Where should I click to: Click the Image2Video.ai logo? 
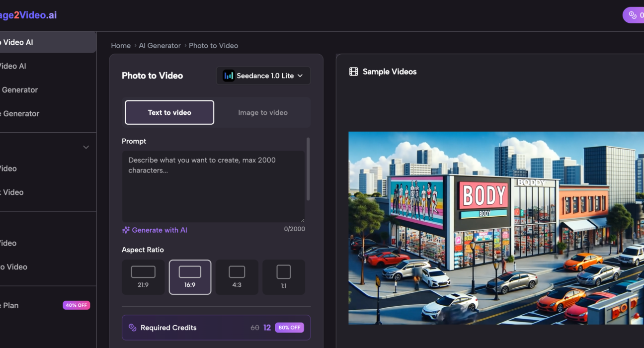coord(28,14)
